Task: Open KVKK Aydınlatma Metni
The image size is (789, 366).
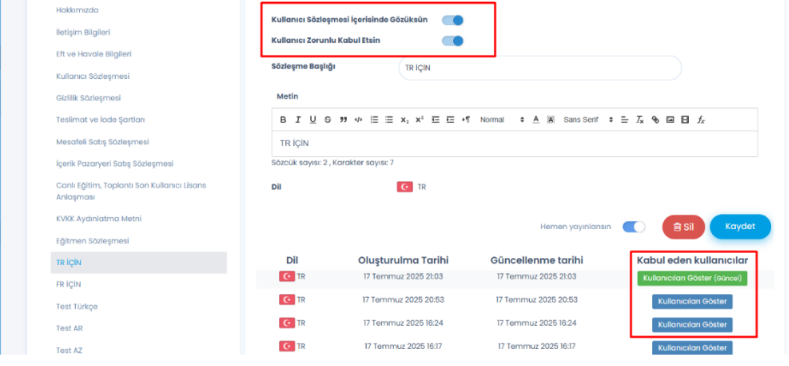Action: [99, 219]
